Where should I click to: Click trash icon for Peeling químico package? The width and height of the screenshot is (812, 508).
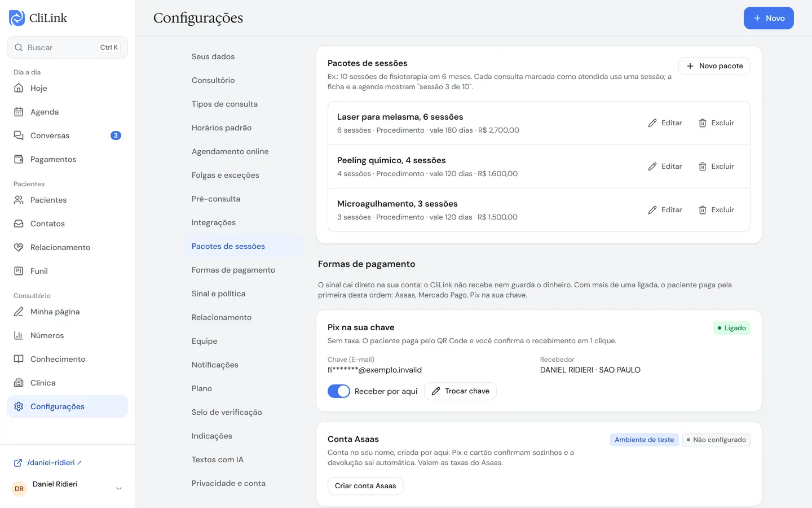[703, 167]
